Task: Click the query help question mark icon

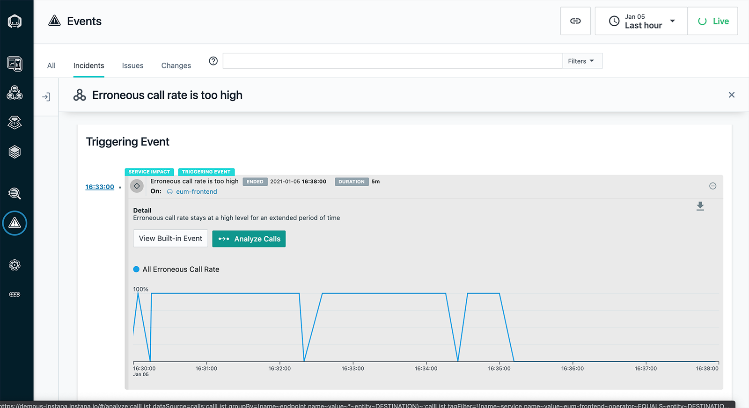Action: pos(214,61)
